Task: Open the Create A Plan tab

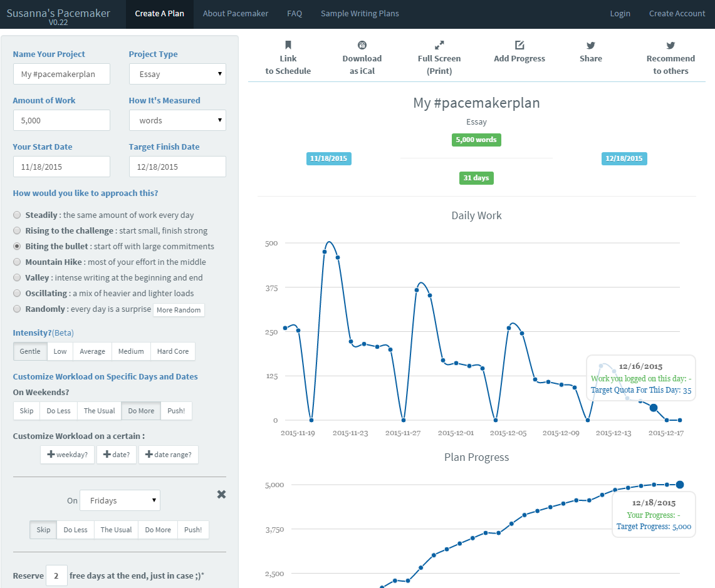Action: pyautogui.click(x=160, y=14)
